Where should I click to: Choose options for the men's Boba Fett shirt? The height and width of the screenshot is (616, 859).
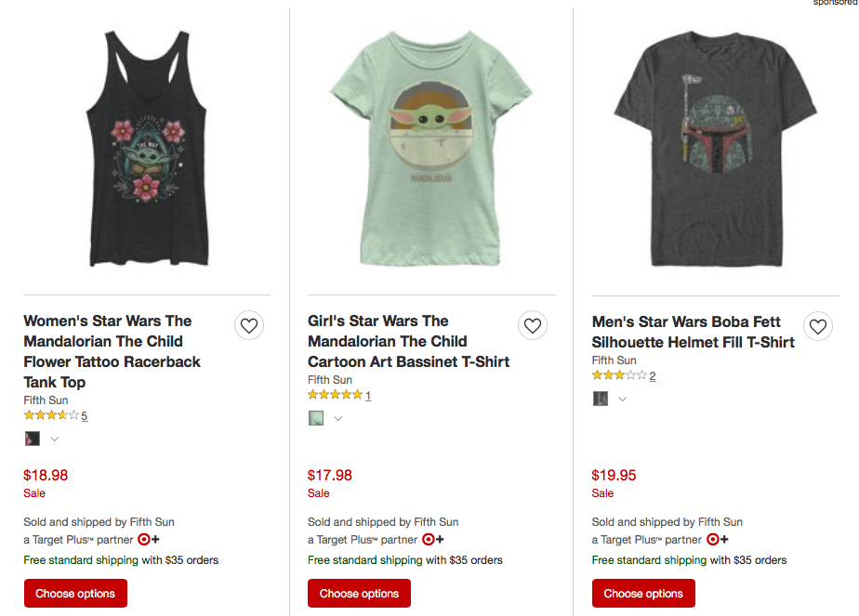click(x=643, y=593)
